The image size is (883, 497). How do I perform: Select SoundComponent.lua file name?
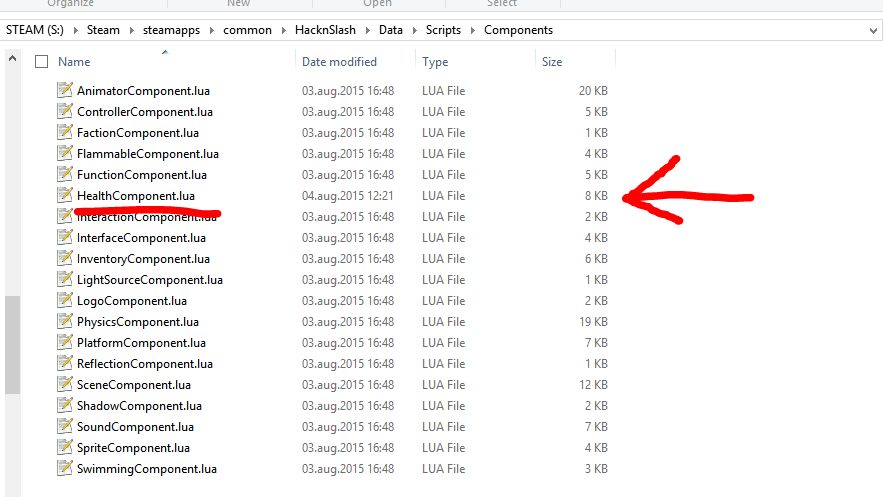tap(135, 427)
